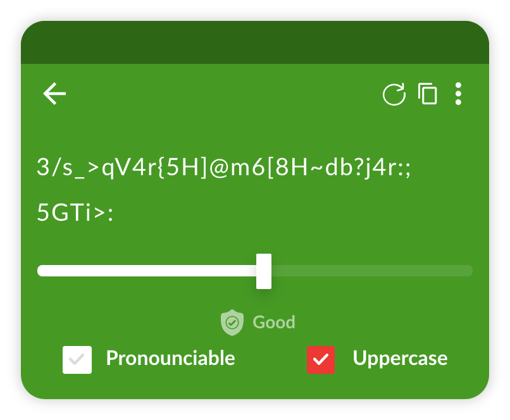Uncheck the red Uppercase checkbox
The image size is (510, 420).
click(x=321, y=360)
